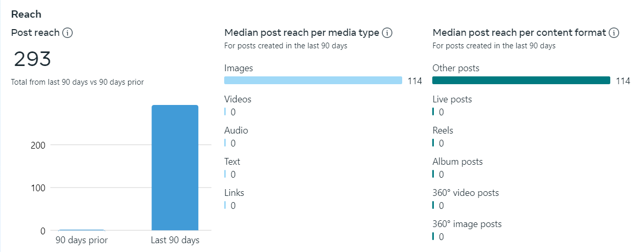Click the Reels format label
The height and width of the screenshot is (252, 644).
pos(443,130)
